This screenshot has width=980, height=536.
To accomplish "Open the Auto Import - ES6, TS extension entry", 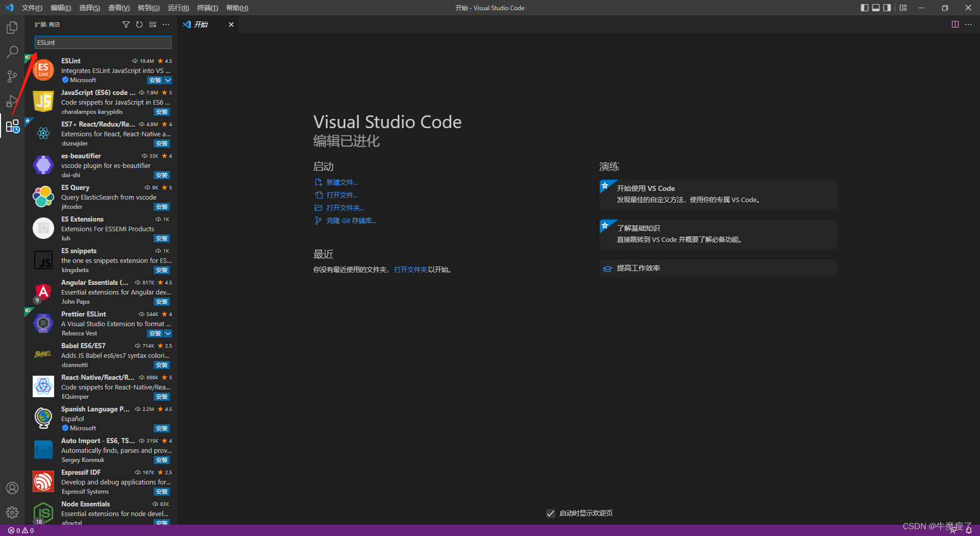I will coord(101,450).
